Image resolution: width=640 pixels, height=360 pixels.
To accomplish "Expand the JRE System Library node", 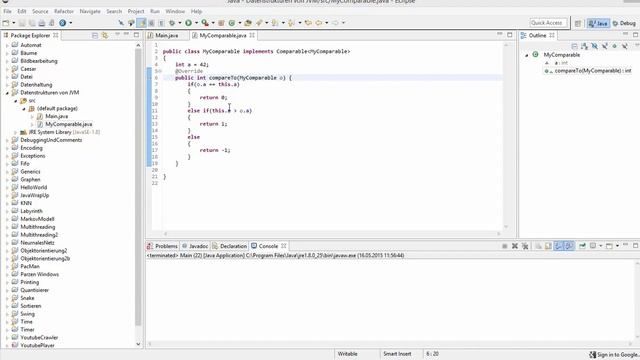I will (16, 132).
